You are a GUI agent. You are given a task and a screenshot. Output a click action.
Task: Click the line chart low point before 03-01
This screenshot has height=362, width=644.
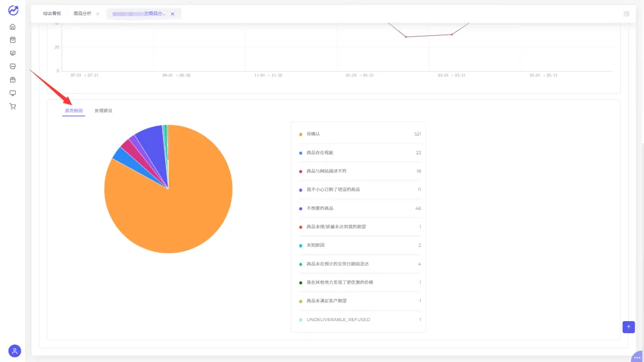406,37
